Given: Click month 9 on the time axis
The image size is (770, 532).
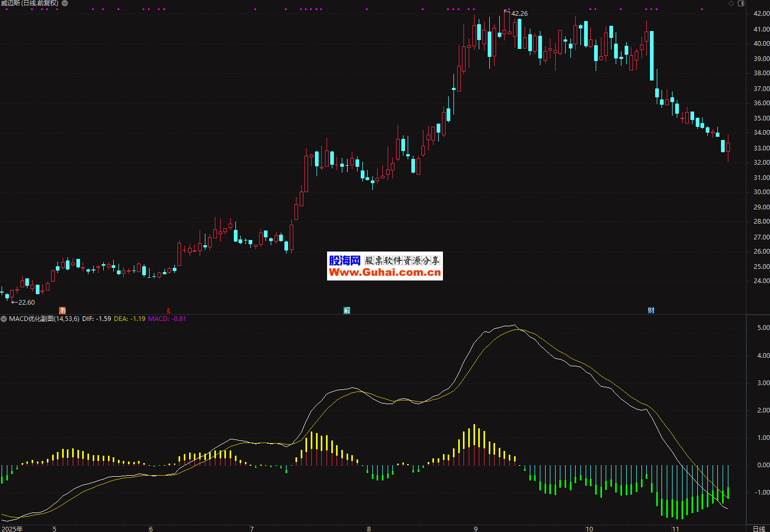Looking at the screenshot, I should [x=476, y=529].
